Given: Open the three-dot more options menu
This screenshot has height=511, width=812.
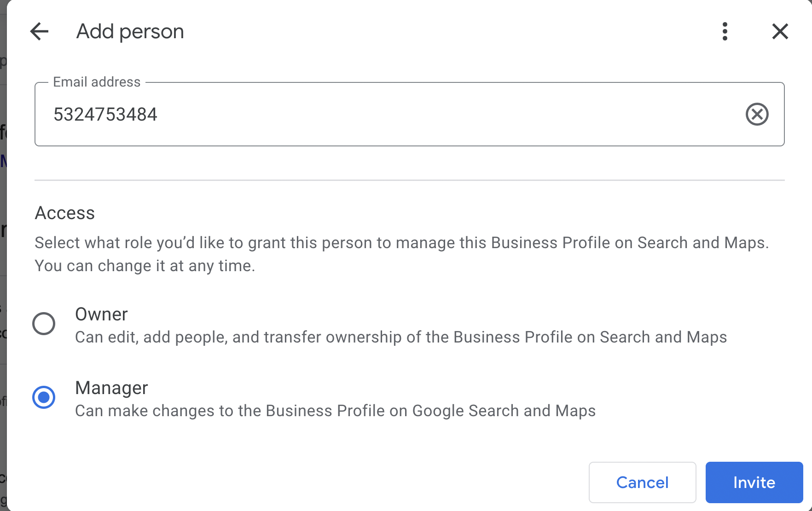Looking at the screenshot, I should click(725, 32).
